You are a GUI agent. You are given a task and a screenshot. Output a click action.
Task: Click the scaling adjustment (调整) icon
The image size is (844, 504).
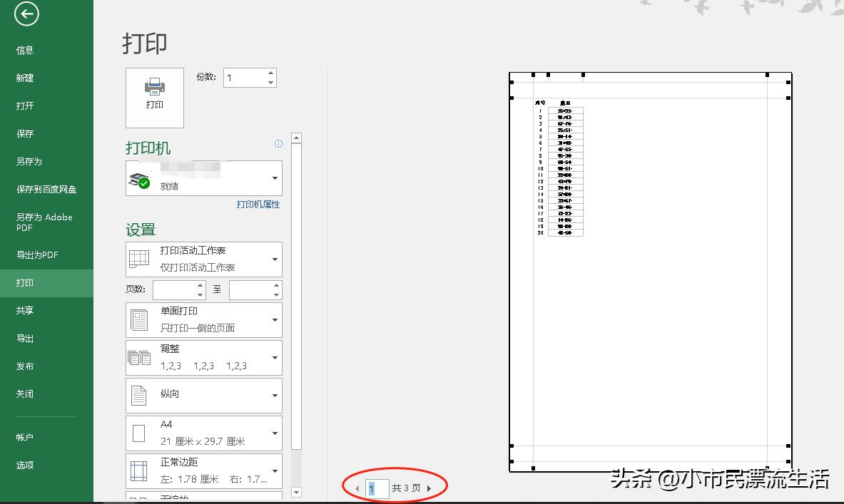[x=139, y=356]
